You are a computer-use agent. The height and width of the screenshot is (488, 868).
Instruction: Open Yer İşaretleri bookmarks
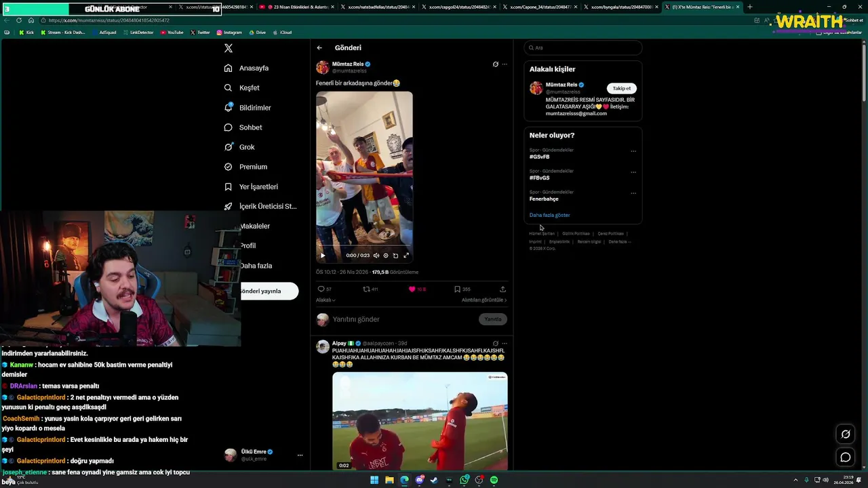coord(251,186)
